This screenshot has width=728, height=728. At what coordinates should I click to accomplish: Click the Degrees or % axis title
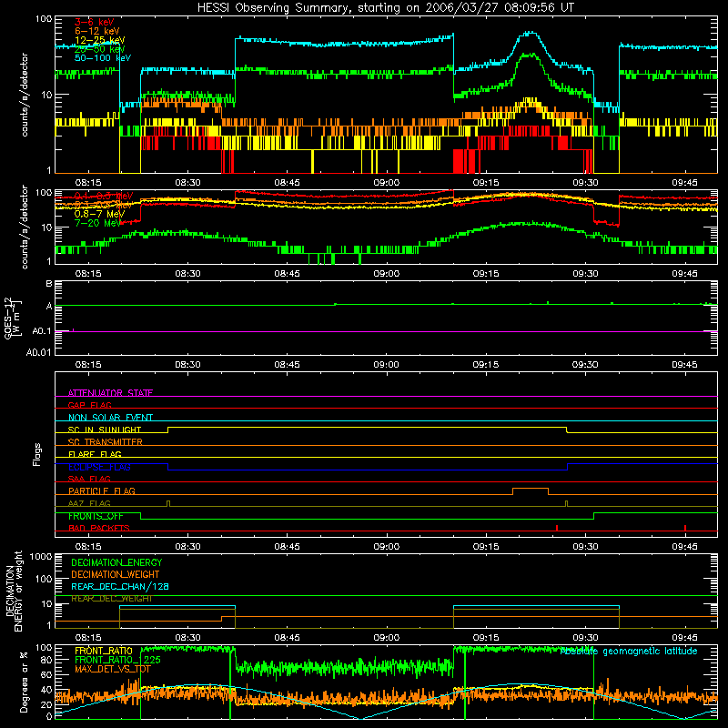(24, 682)
